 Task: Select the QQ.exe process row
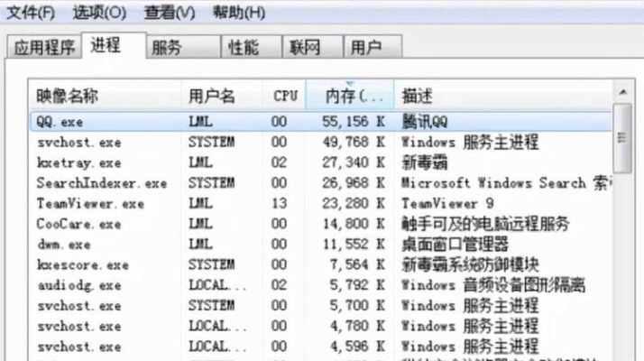(320, 122)
